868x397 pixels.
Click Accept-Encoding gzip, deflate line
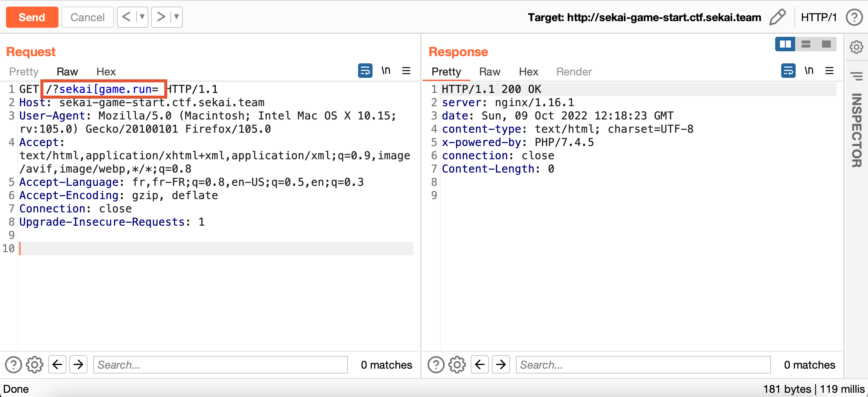[119, 195]
